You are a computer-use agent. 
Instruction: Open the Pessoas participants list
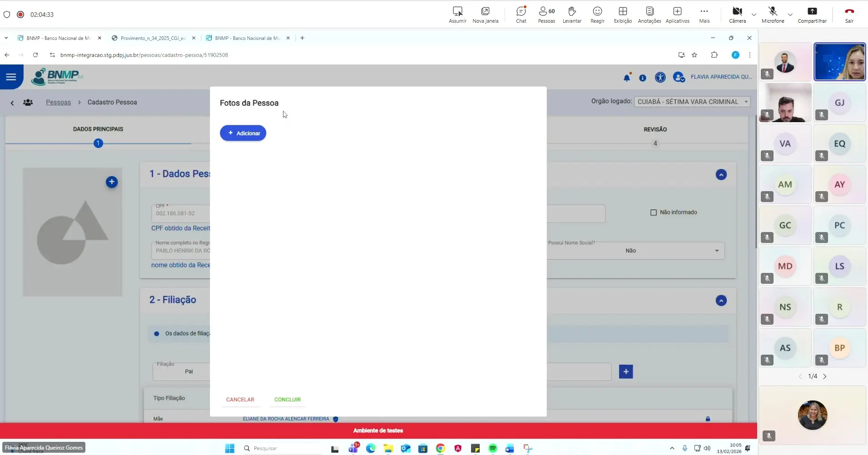(x=546, y=14)
